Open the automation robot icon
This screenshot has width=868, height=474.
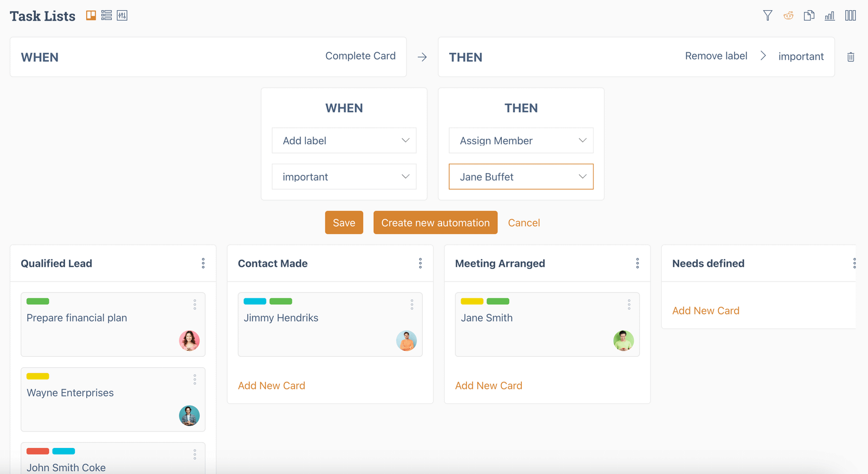click(788, 16)
